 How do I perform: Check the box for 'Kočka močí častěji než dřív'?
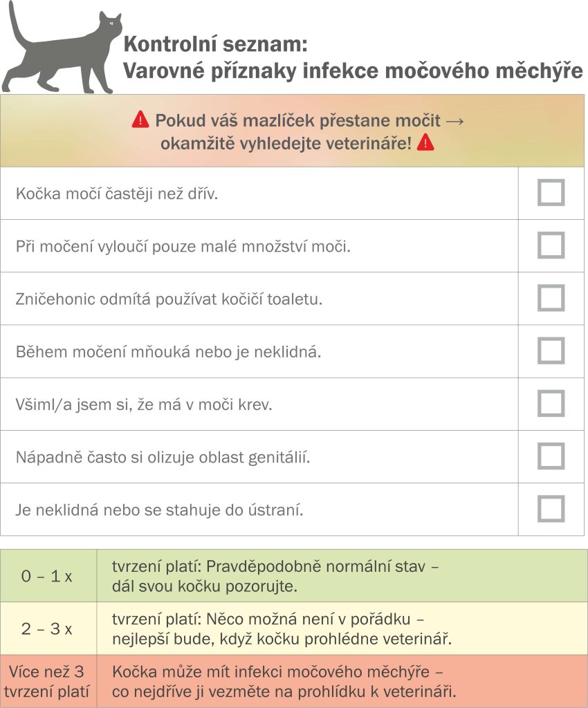point(551,193)
